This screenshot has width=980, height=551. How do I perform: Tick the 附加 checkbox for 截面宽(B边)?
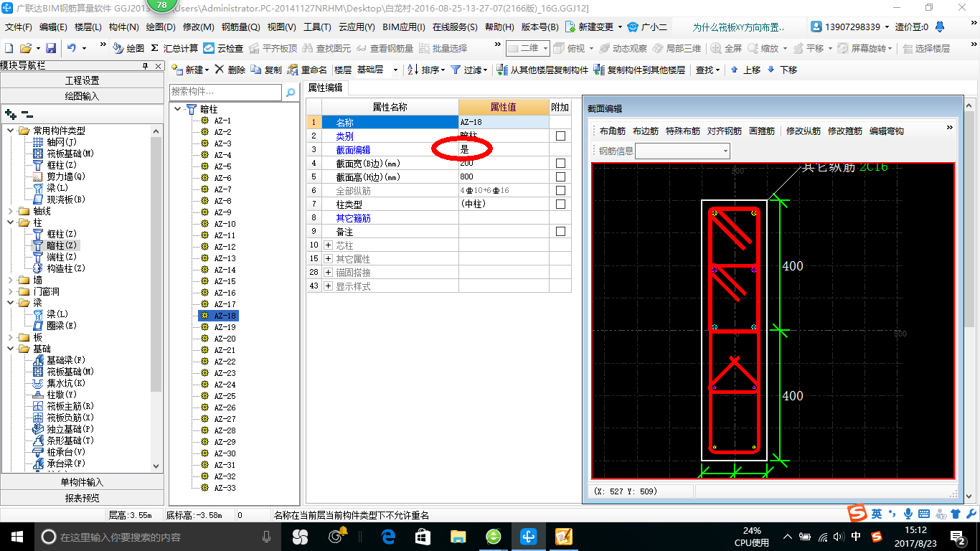click(x=560, y=163)
